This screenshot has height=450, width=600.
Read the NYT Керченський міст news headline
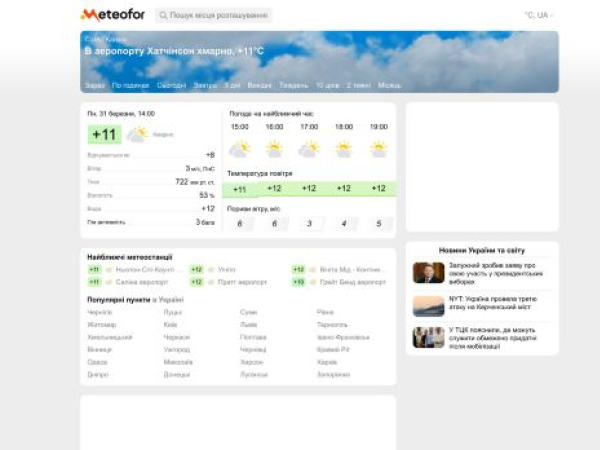493,303
